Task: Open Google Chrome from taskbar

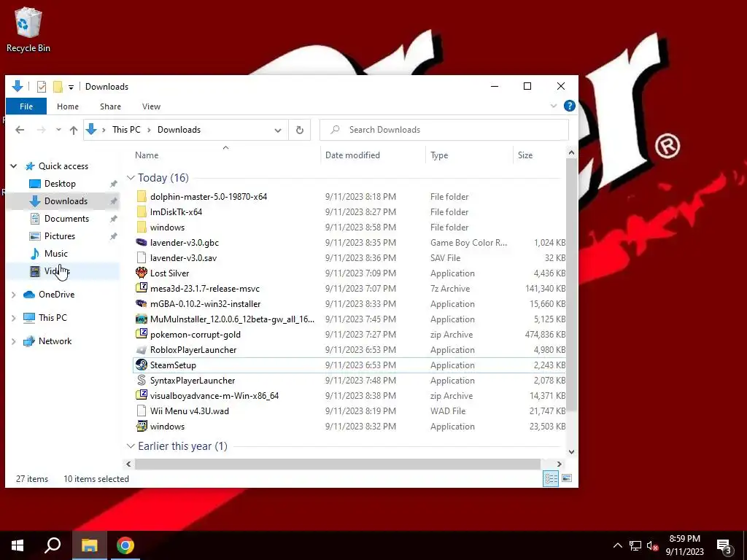Action: (x=125, y=545)
